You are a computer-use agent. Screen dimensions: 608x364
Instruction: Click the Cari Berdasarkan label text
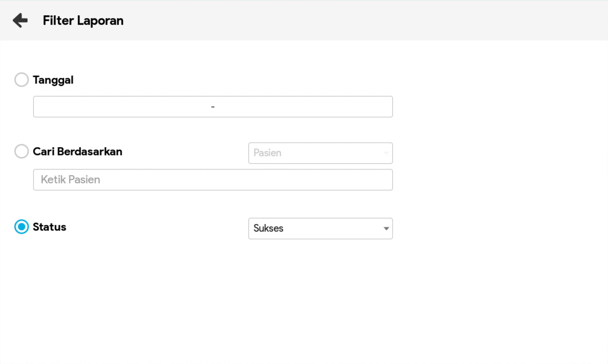click(77, 152)
